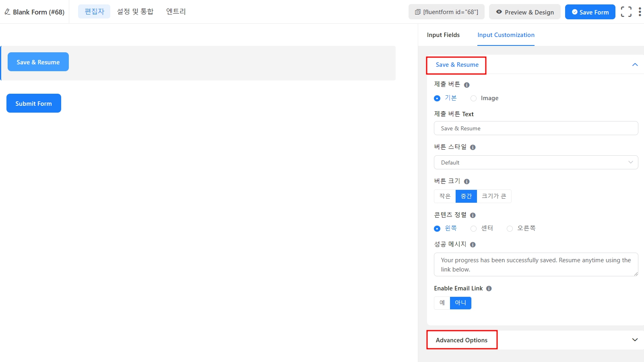Click the Save & Resume button in form canvas
The width and height of the screenshot is (644, 362).
[x=38, y=62]
